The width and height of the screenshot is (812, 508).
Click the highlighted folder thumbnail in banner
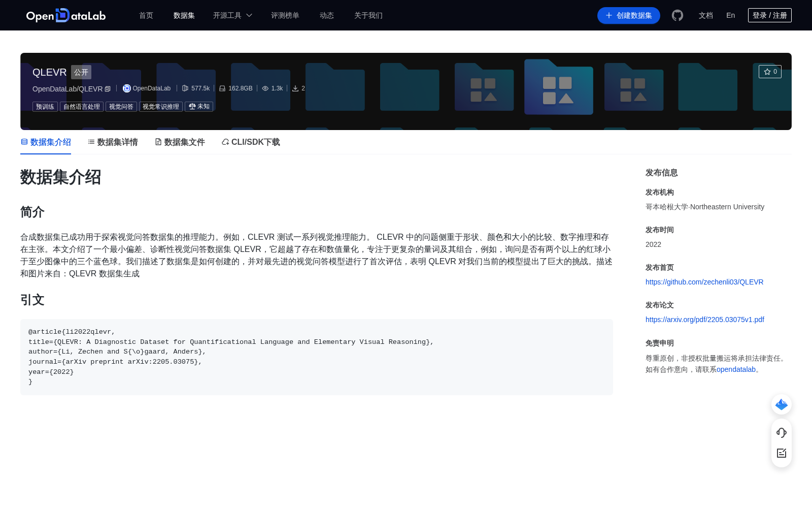559,87
